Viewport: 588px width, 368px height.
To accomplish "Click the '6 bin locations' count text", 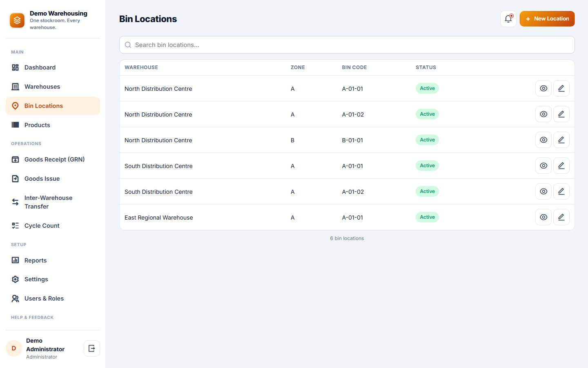I will [x=347, y=238].
